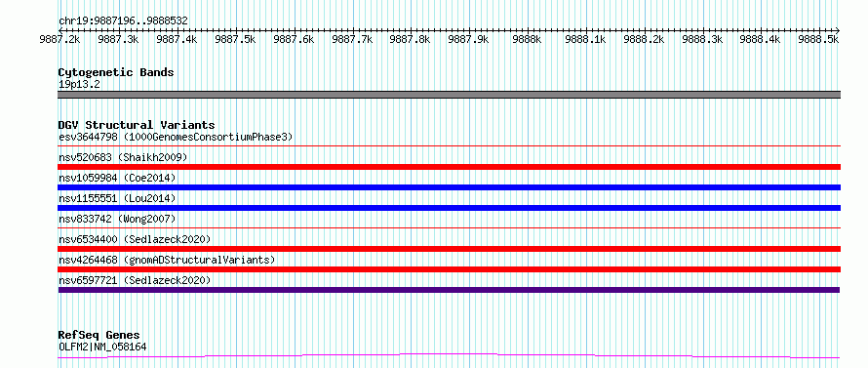The image size is (868, 368).
Task: Click the 9888.5k ruler tick label
Action: coord(819,39)
